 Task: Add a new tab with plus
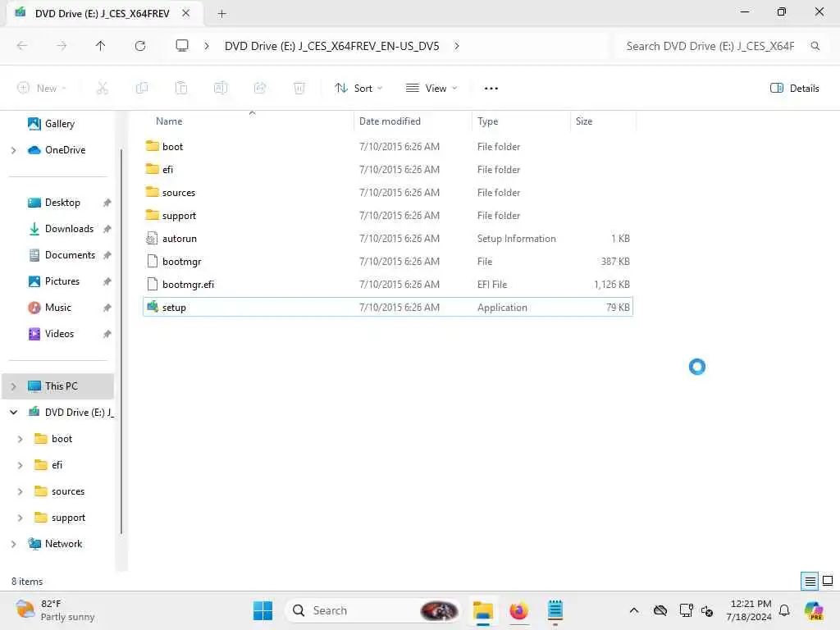click(221, 13)
